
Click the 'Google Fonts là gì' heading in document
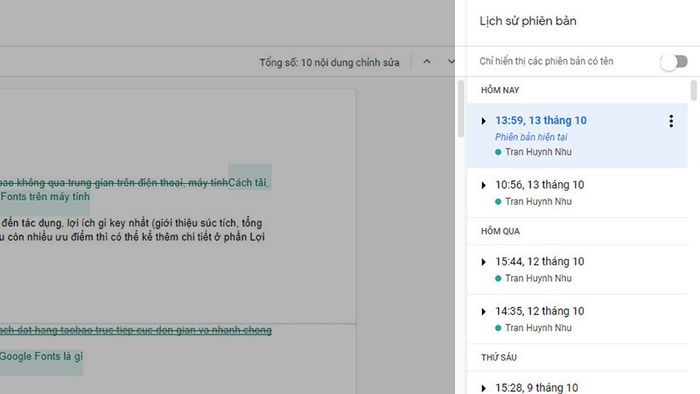pyautogui.click(x=41, y=357)
